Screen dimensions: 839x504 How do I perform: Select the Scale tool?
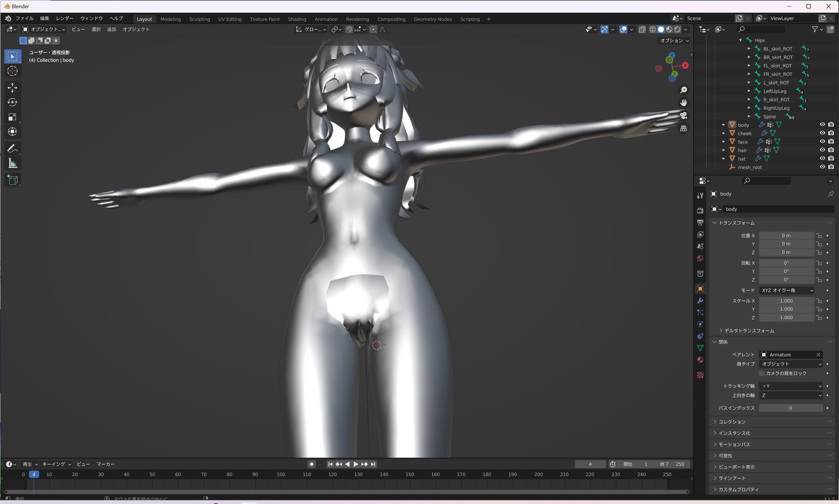click(x=12, y=117)
